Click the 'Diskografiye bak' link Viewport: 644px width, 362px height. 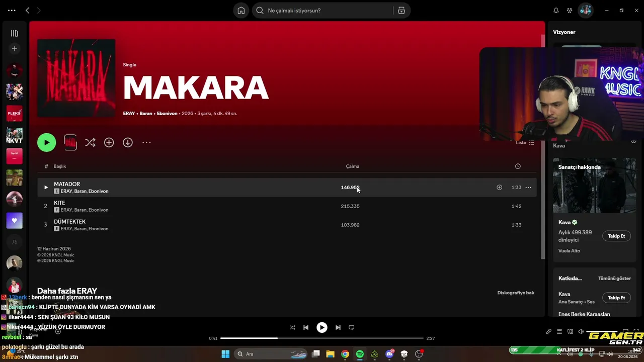[x=516, y=293]
